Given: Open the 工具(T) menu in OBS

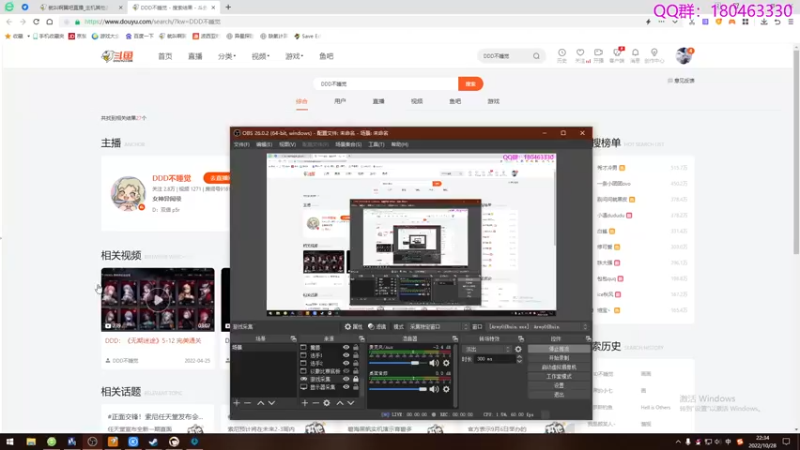Looking at the screenshot, I should click(x=376, y=144).
